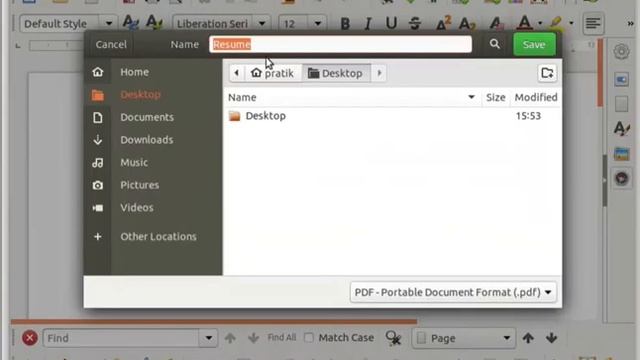Click the Name field containing Resume
The image size is (640, 360).
(x=340, y=44)
